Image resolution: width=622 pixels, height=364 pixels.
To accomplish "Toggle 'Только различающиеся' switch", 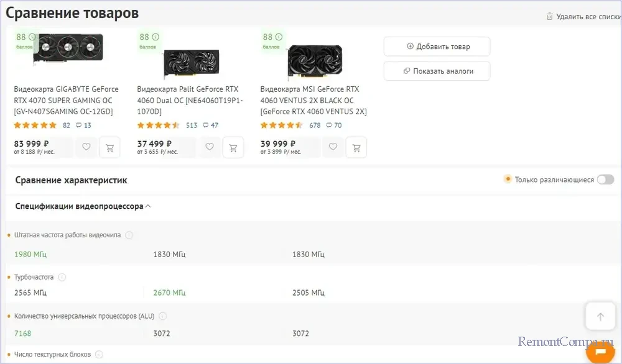I will pyautogui.click(x=605, y=180).
